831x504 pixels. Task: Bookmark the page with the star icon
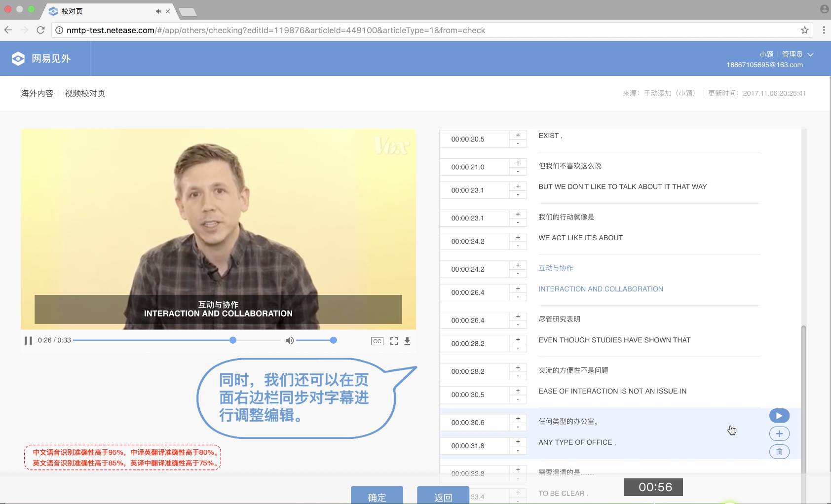[x=804, y=30]
